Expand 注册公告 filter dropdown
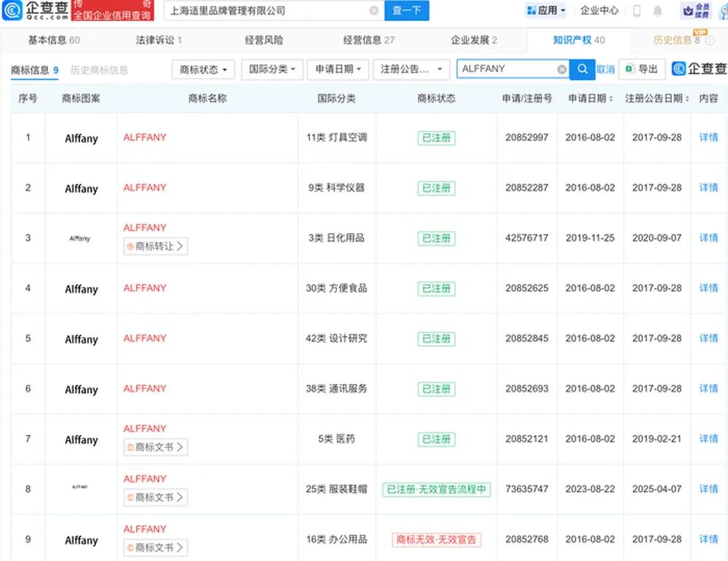Screen dimensions: 728x561 411,69
